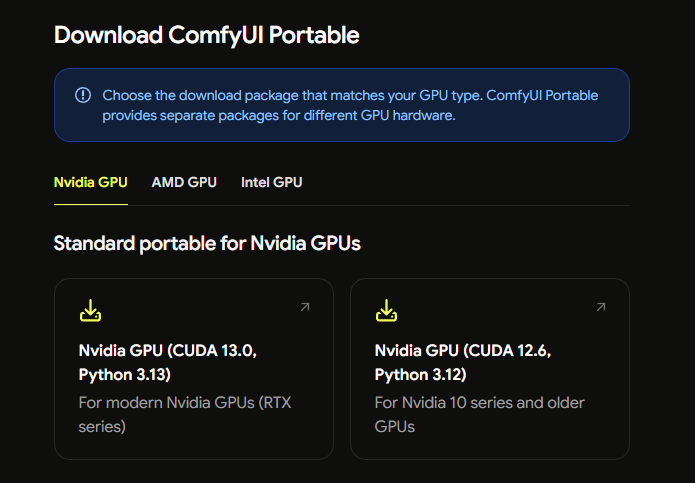Click the download icon on CUDA 12.6 card
The width and height of the screenshot is (695, 483).
387,311
